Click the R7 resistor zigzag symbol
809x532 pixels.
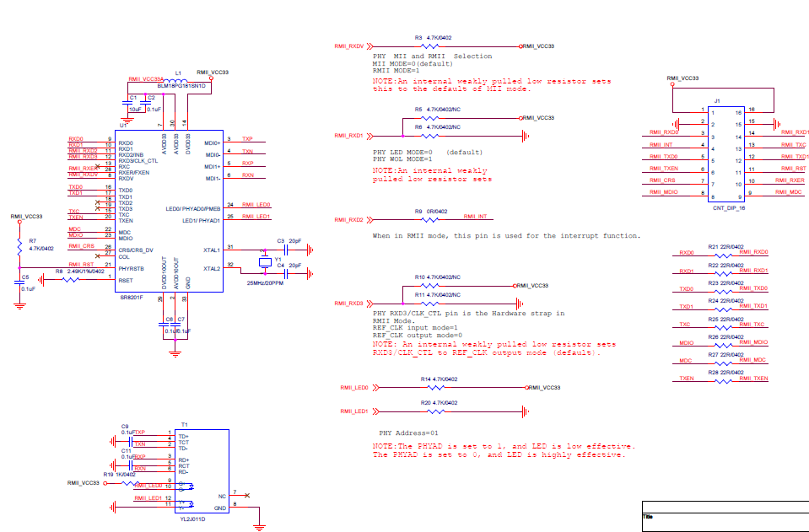pos(19,247)
